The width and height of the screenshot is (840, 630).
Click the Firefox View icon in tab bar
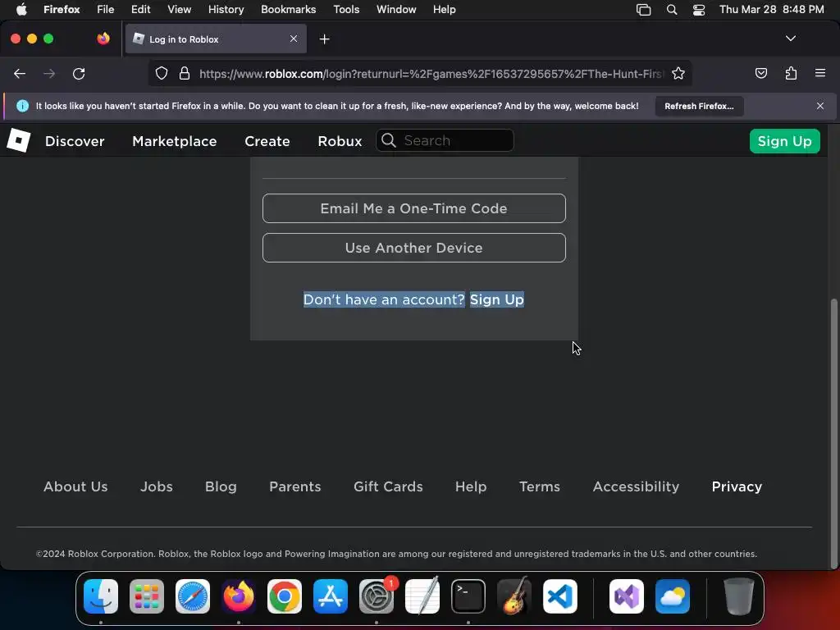[x=103, y=39]
